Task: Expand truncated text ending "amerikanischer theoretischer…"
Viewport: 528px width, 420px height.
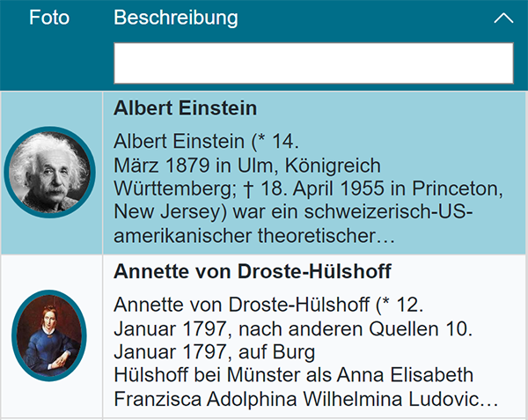Action: click(x=254, y=237)
